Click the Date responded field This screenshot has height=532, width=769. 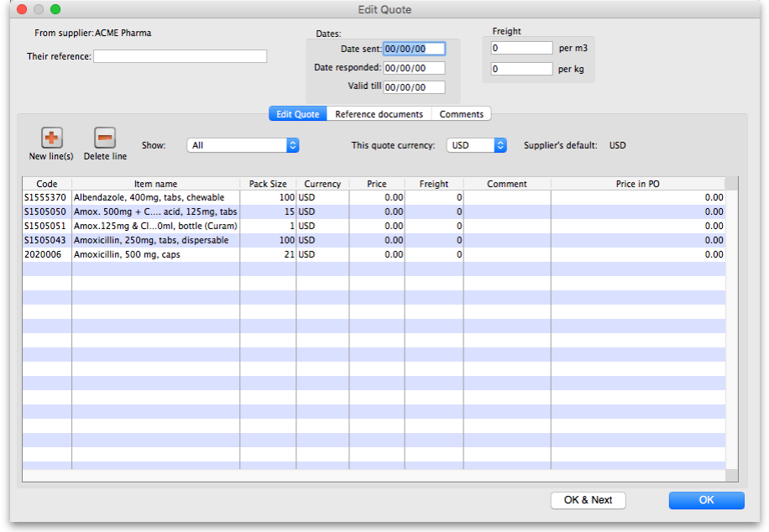(x=414, y=68)
